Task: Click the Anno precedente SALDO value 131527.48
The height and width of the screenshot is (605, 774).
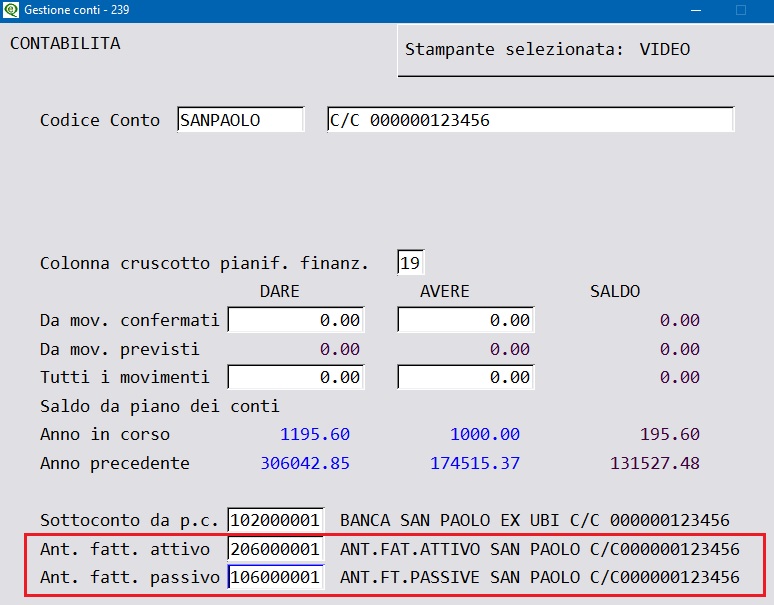Action: pos(655,463)
